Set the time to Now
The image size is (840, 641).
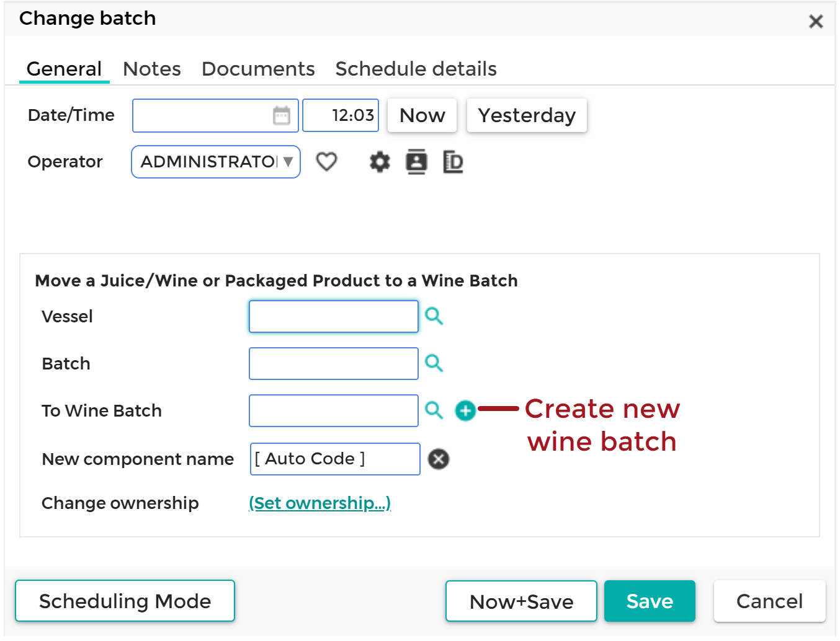point(422,115)
